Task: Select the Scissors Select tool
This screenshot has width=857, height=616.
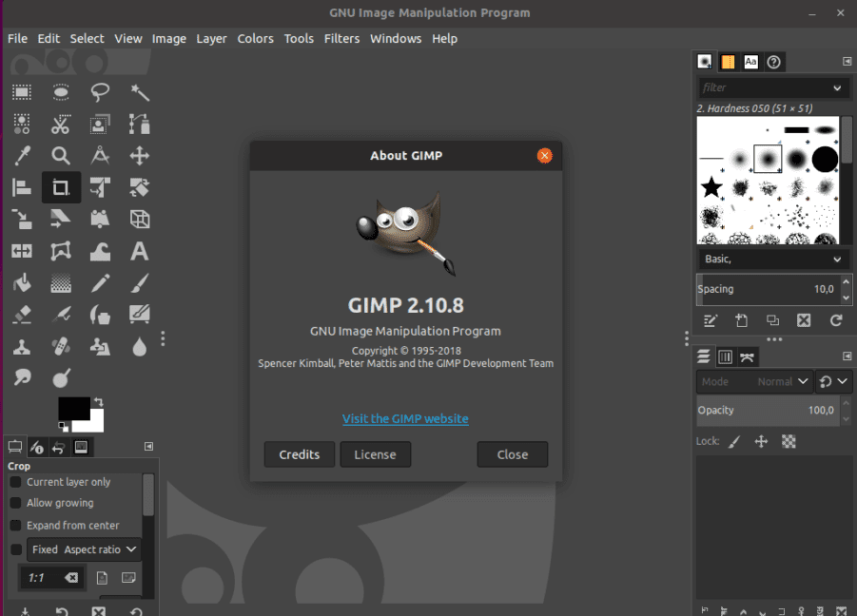Action: point(61,124)
